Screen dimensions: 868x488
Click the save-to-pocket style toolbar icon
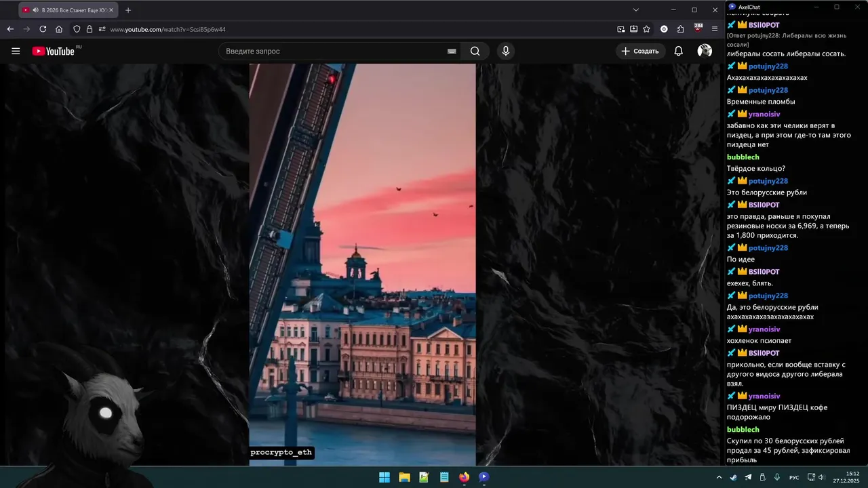click(633, 29)
